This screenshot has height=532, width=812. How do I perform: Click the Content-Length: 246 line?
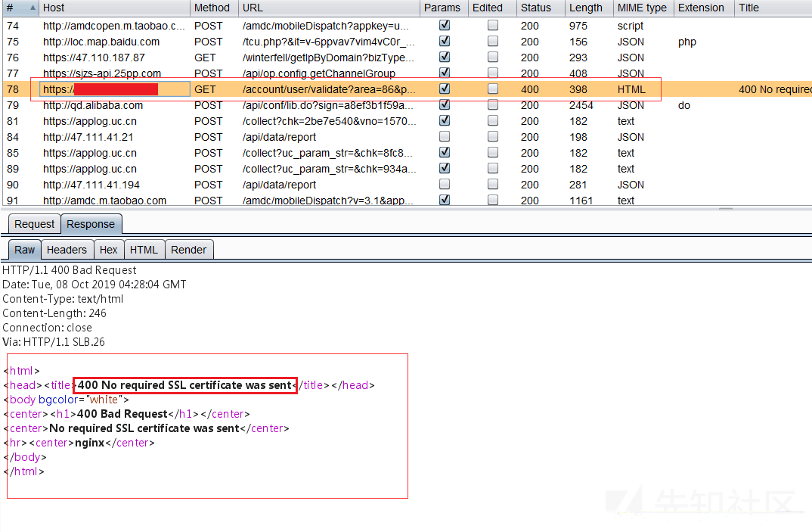pos(54,313)
